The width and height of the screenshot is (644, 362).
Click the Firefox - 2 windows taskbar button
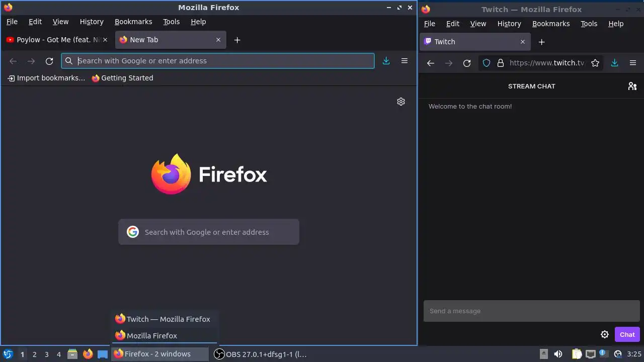(x=160, y=354)
